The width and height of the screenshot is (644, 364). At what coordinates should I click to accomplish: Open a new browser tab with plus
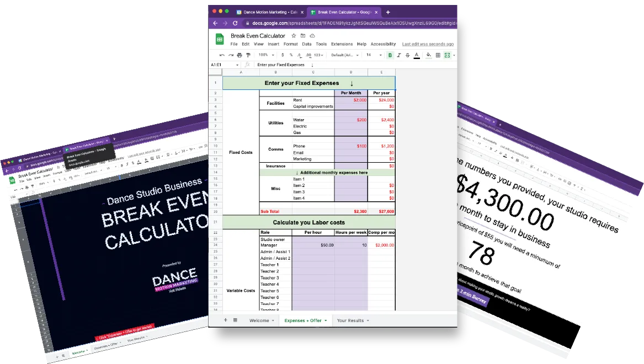coord(388,12)
